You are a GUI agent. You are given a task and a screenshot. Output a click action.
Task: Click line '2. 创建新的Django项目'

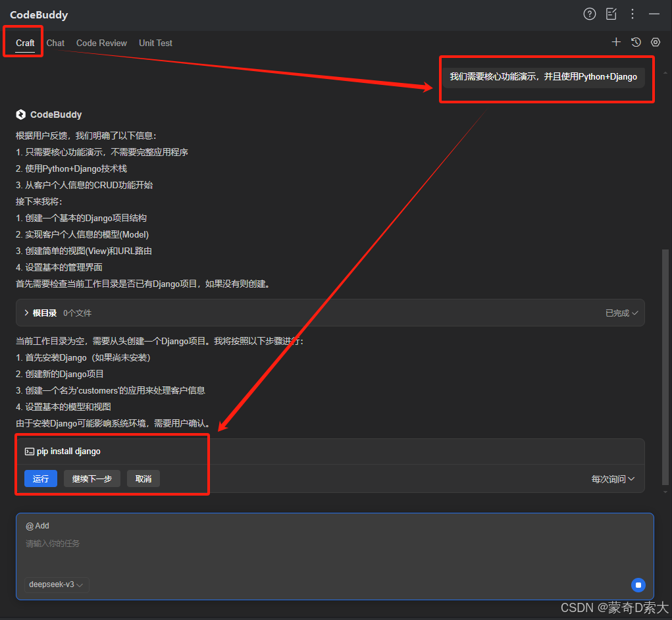coord(60,374)
